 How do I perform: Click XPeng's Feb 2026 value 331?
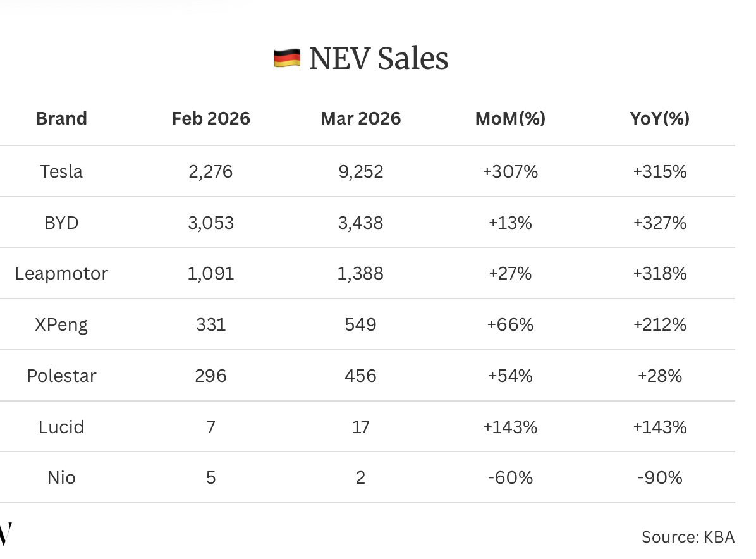click(210, 324)
